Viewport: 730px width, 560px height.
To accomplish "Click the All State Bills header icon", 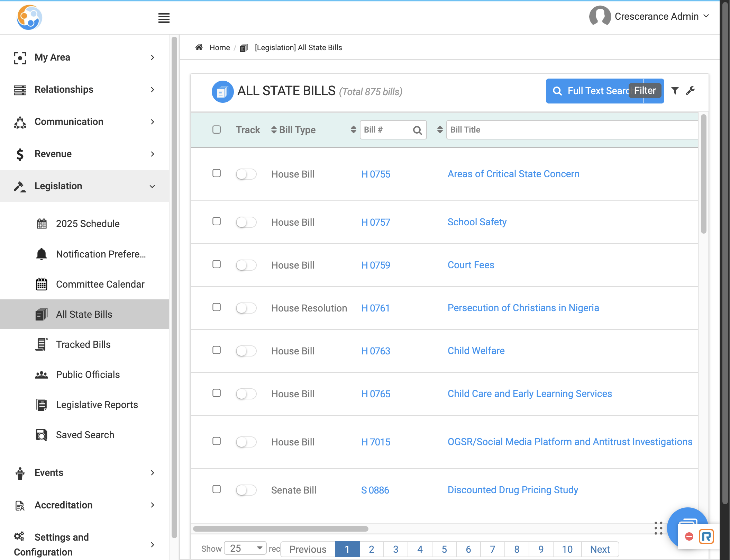I will point(222,92).
